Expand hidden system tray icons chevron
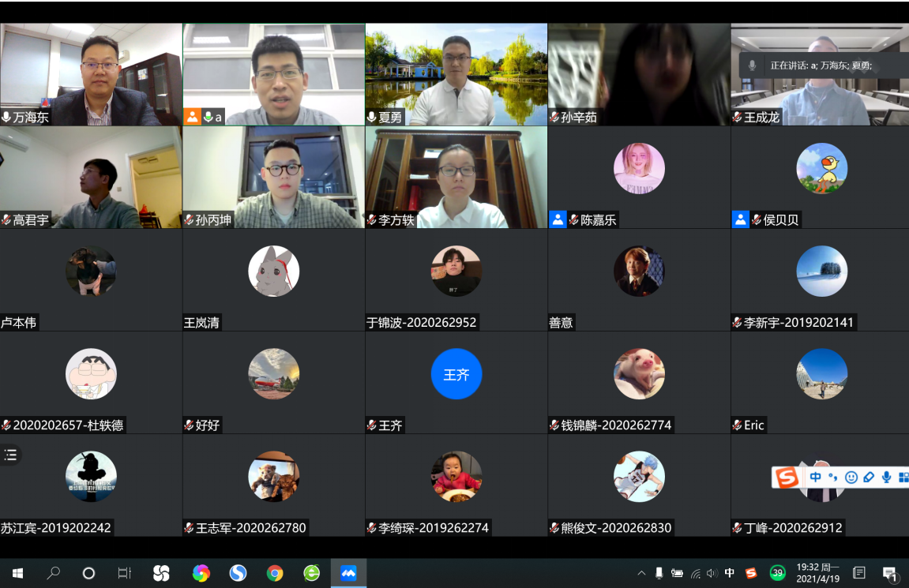This screenshot has height=588, width=909. click(x=640, y=573)
